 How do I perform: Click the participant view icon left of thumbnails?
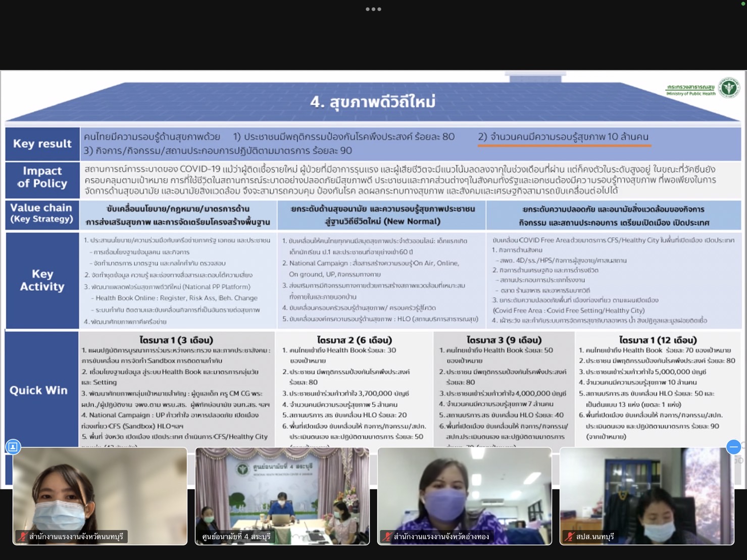pyautogui.click(x=13, y=447)
